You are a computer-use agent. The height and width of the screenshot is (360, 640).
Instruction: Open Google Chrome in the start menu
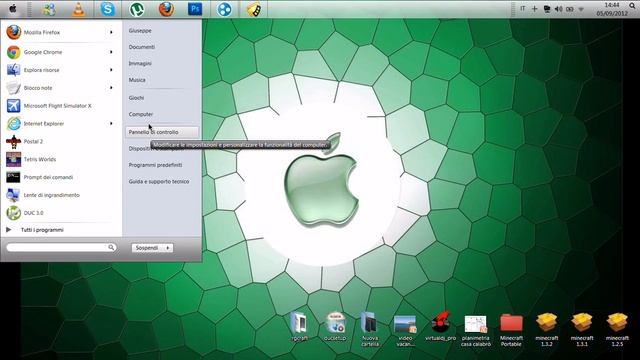coord(42,52)
